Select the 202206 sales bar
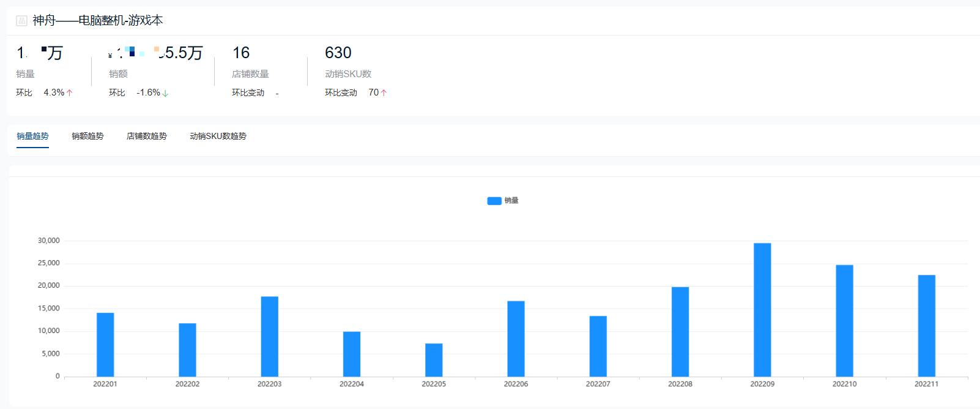Viewport: 980px width, 409px height. 516,339
